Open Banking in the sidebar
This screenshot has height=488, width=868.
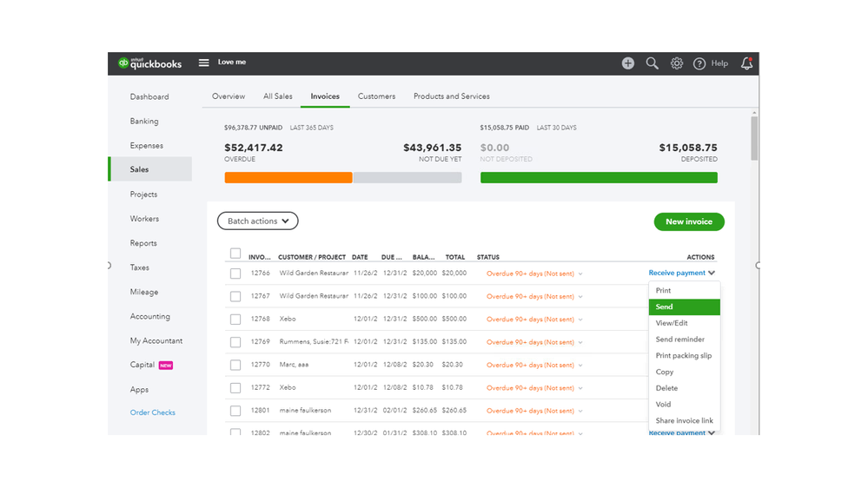[144, 122]
